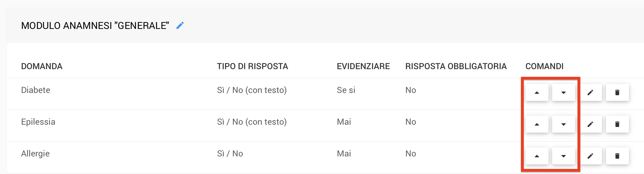Move the Allergie question down

[564, 156]
